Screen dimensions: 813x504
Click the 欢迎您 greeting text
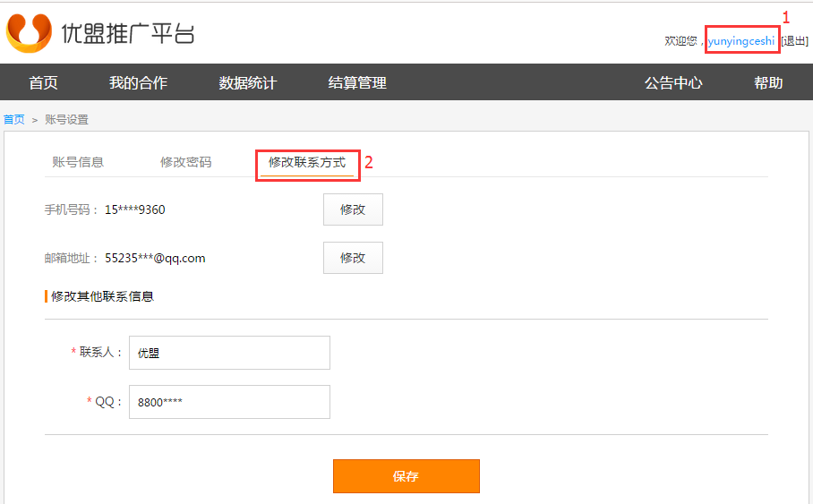[680, 41]
